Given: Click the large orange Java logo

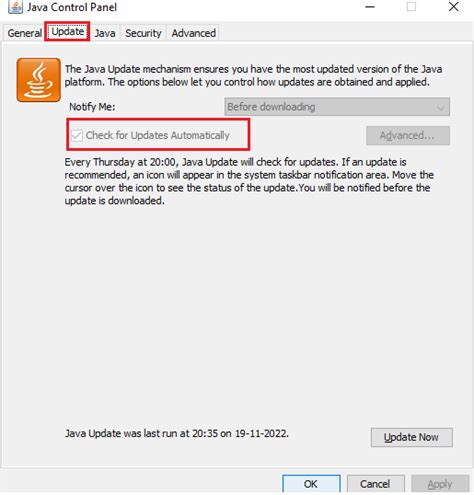Looking at the screenshot, I should pos(39,80).
